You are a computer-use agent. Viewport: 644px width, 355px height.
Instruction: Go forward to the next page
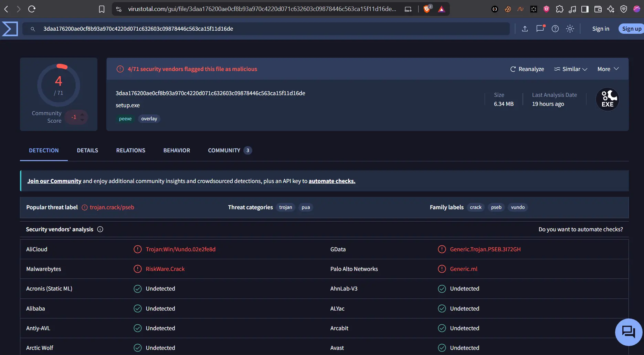[19, 9]
